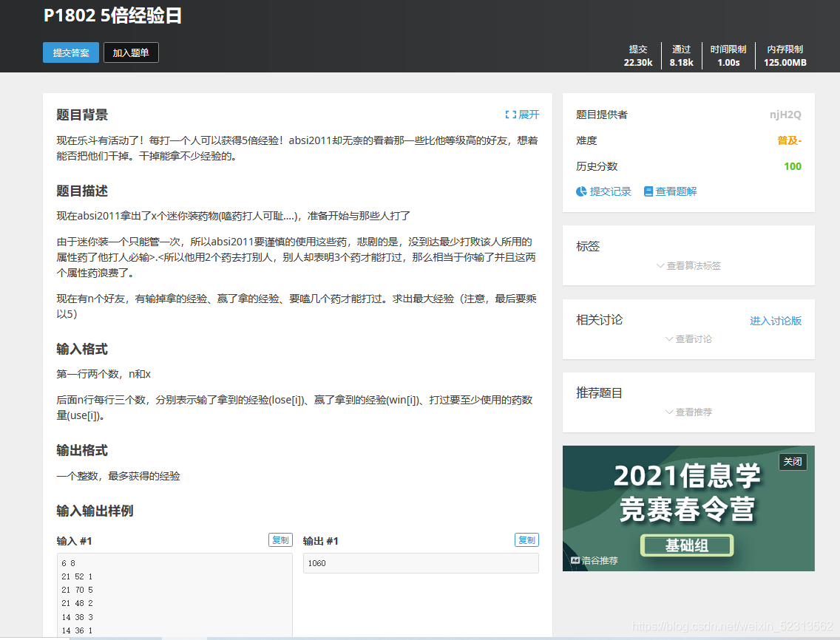The width and height of the screenshot is (840, 640).
Task: Click the 提交 count 22.30k
Action: 637,62
